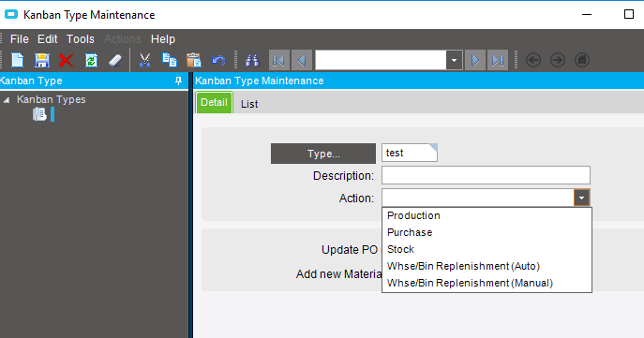The height and width of the screenshot is (338, 644).
Task: Clear the form with the eraser icon
Action: coord(115,60)
